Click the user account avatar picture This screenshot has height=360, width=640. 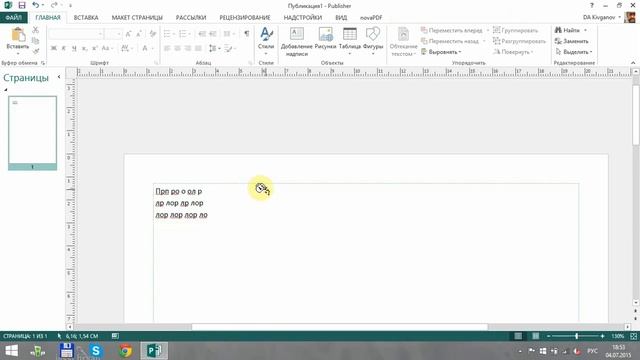630,17
